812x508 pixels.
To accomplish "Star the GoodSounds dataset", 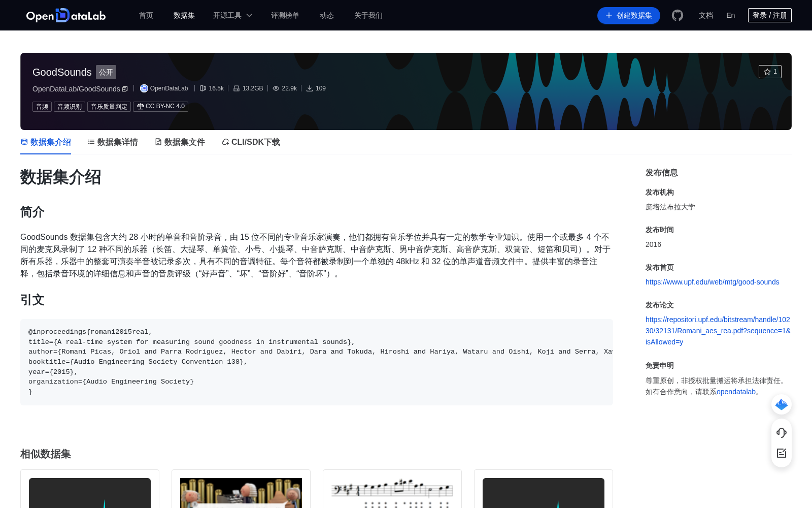I will pyautogui.click(x=770, y=72).
